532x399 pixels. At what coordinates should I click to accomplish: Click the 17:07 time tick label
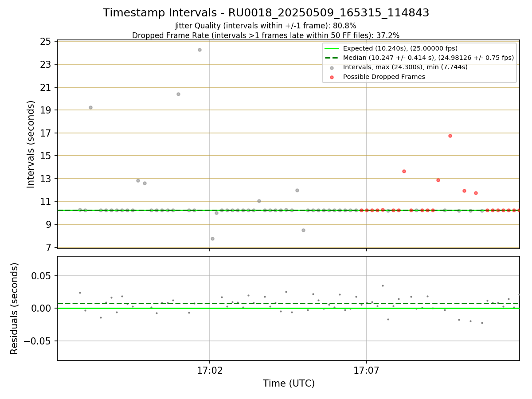pos(367,370)
